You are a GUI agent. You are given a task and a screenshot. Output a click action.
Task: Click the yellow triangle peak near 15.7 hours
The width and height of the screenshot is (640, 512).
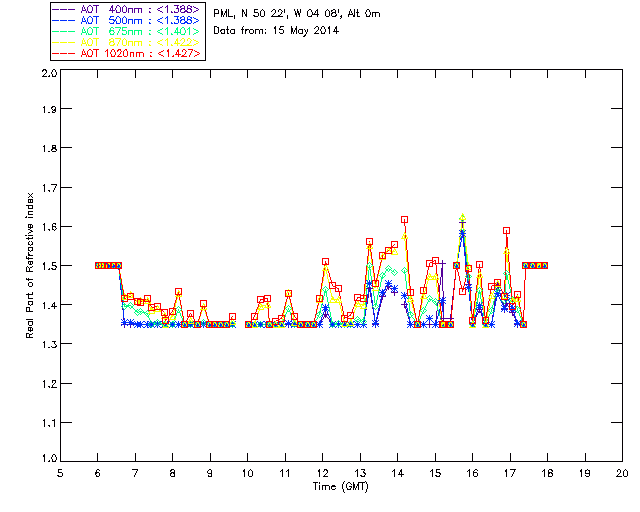tap(462, 217)
